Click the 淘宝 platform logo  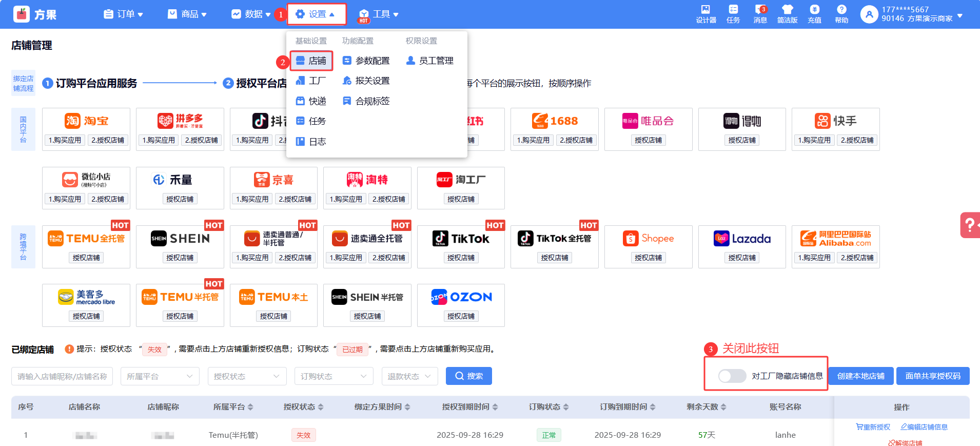[x=86, y=121]
